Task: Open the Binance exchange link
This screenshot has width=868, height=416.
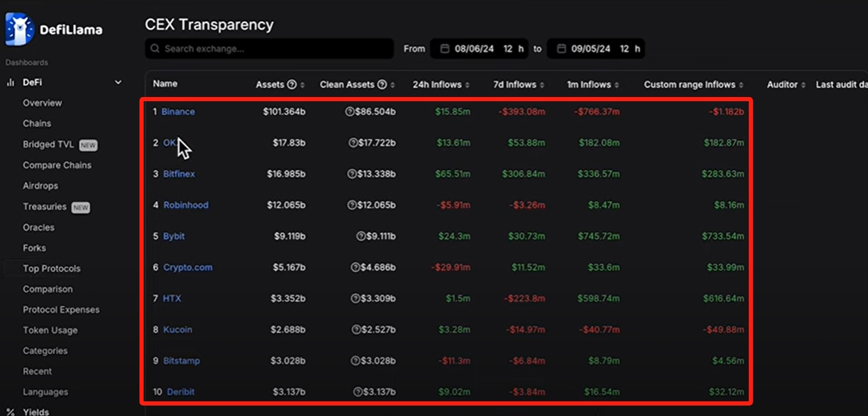Action: (x=178, y=112)
